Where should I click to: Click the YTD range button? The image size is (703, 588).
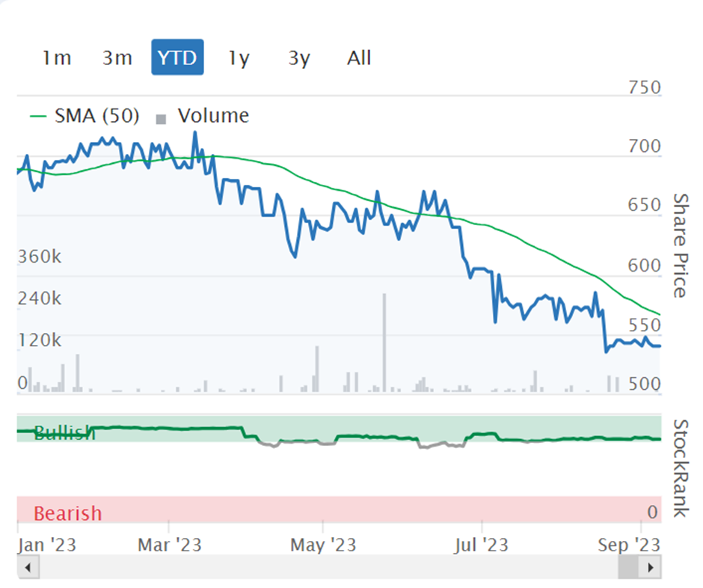(177, 57)
